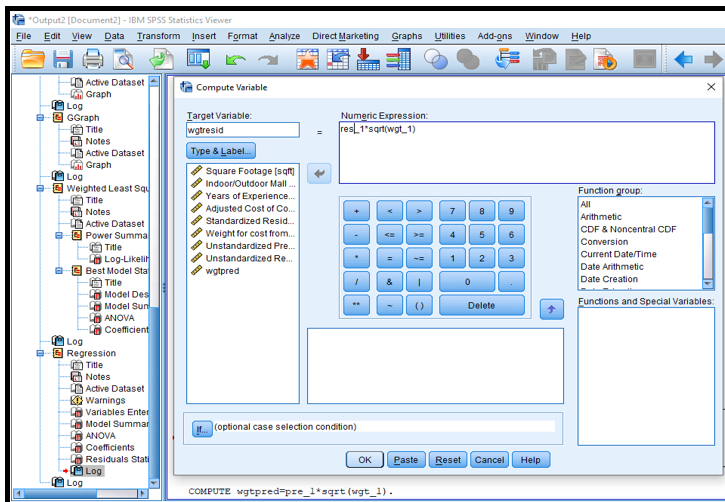Click the overlapping blue circles icon

click(436, 59)
